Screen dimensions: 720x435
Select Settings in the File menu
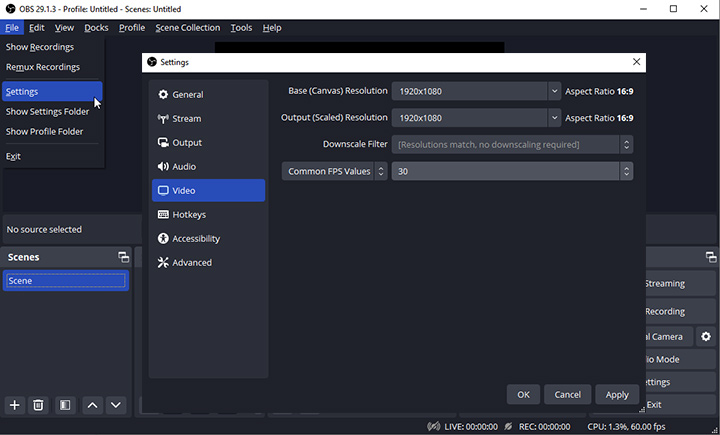pos(52,91)
